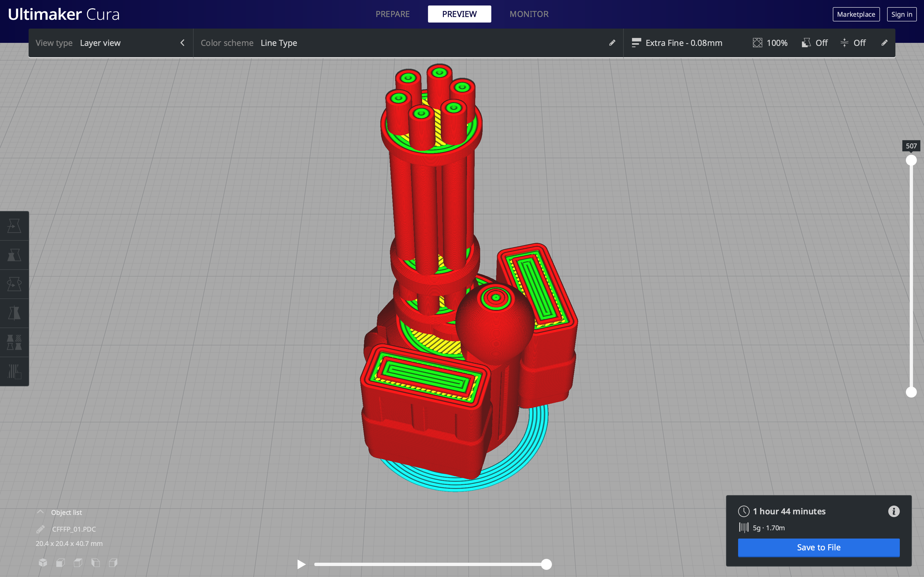Open Per Model Settings tool

click(x=14, y=342)
